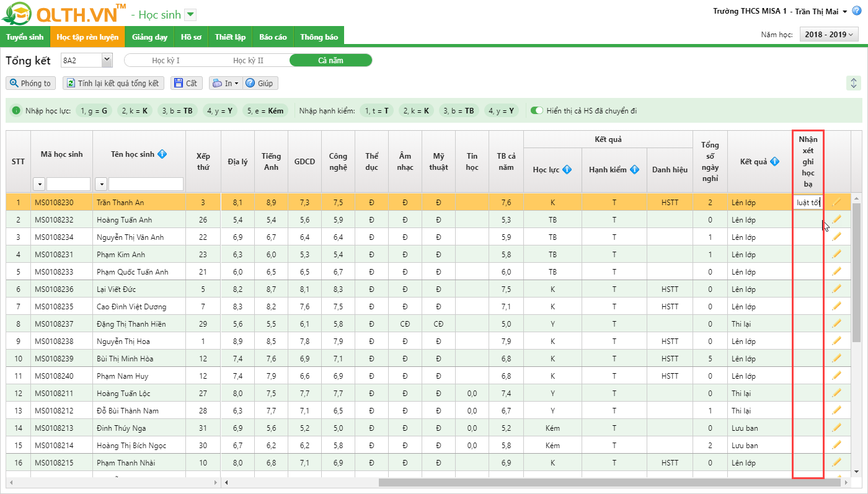The image size is (868, 494).
Task: Open the Báo cáo tab
Action: click(x=273, y=37)
